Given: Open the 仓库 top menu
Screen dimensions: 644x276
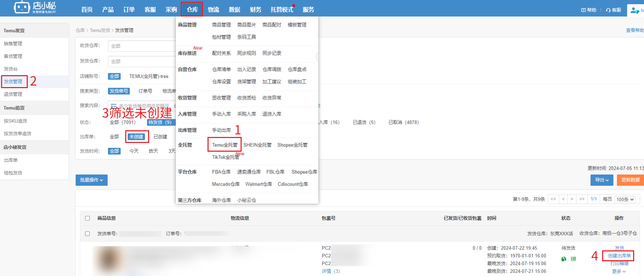Looking at the screenshot, I should point(192,9).
